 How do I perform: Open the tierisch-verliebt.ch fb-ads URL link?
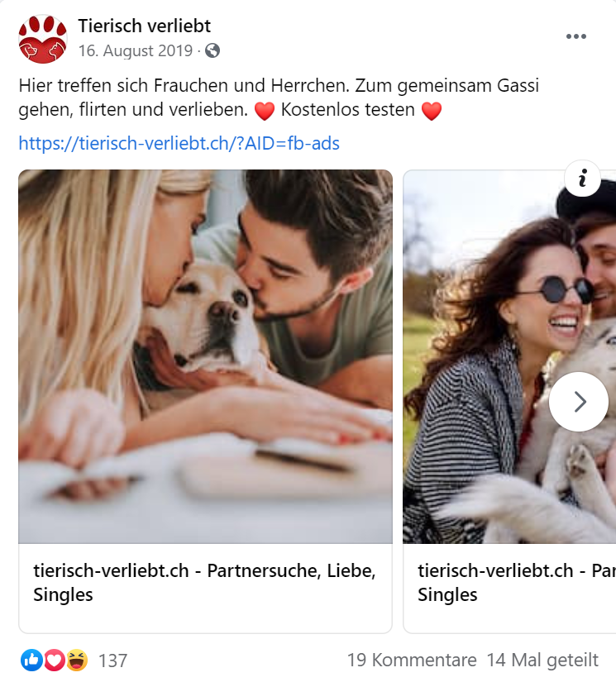point(179,143)
